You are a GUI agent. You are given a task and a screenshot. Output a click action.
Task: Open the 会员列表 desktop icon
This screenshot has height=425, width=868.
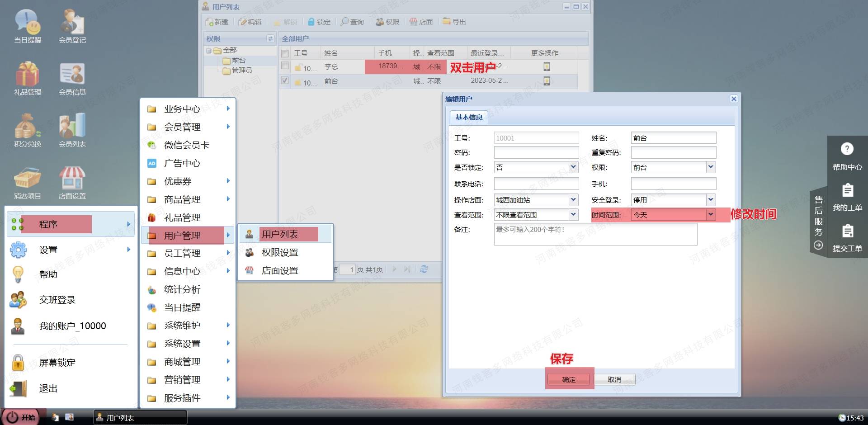[72, 130]
